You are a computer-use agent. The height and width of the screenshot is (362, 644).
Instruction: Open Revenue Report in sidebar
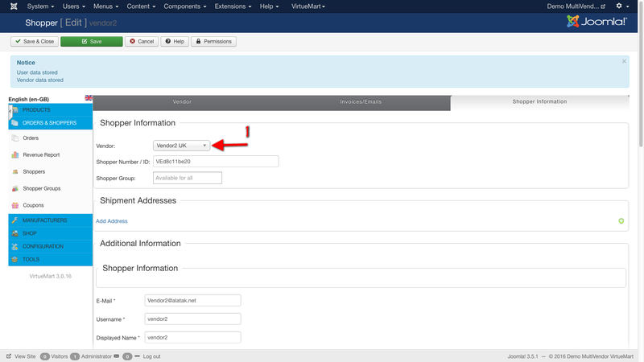(41, 154)
